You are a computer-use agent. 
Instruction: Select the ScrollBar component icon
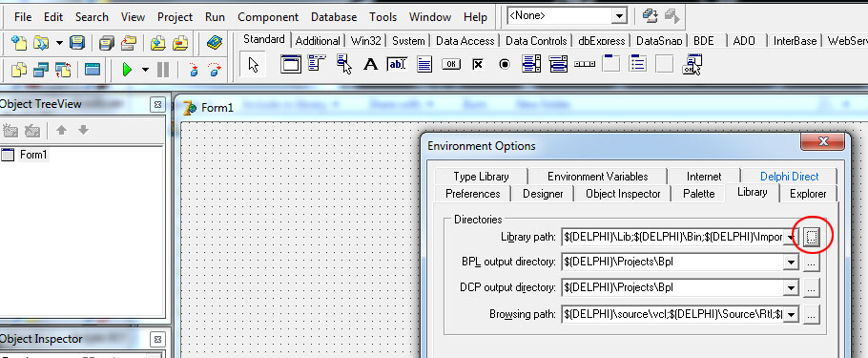pos(585,64)
